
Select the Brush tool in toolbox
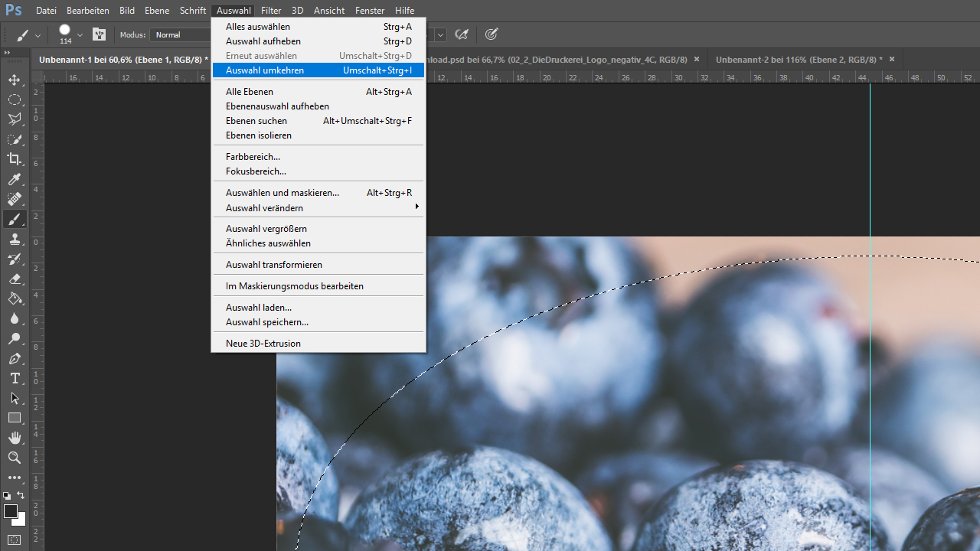[14, 220]
